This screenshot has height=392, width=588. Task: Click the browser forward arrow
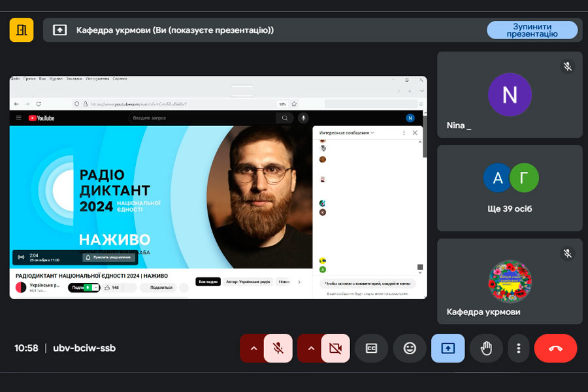coord(27,104)
